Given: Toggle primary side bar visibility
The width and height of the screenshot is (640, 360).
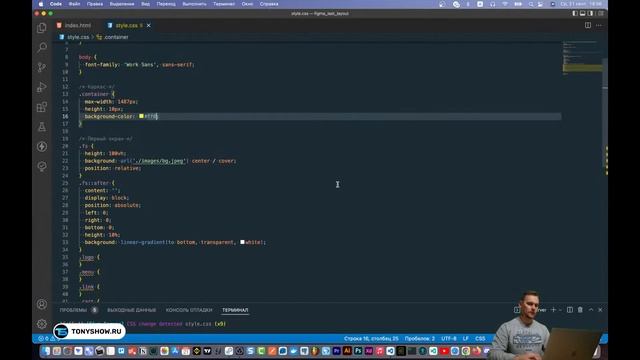Looking at the screenshot, I should click(575, 13).
